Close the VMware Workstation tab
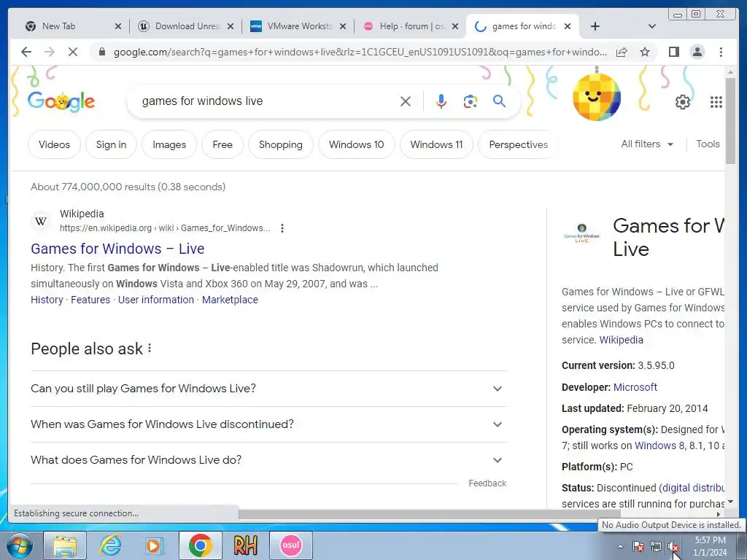The width and height of the screenshot is (747, 560). pyautogui.click(x=343, y=26)
